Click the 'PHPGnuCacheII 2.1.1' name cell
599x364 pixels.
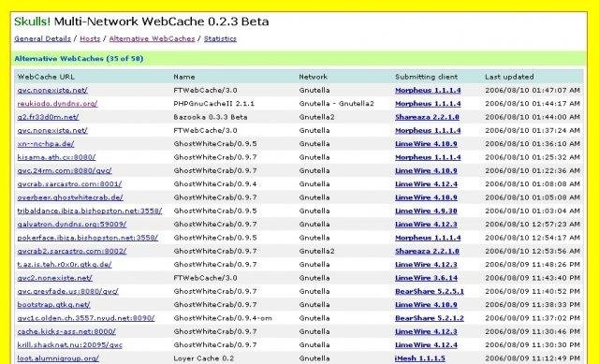pos(214,104)
